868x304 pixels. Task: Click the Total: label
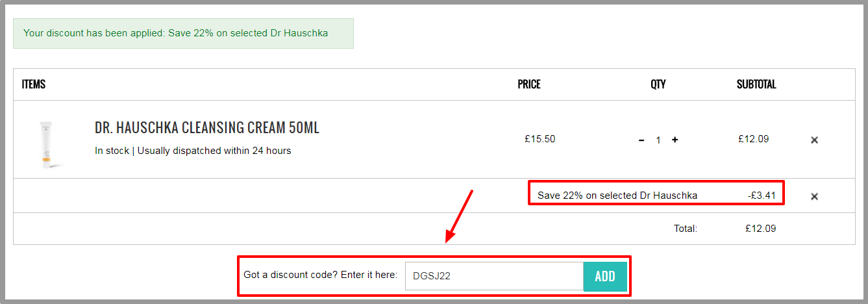point(686,229)
